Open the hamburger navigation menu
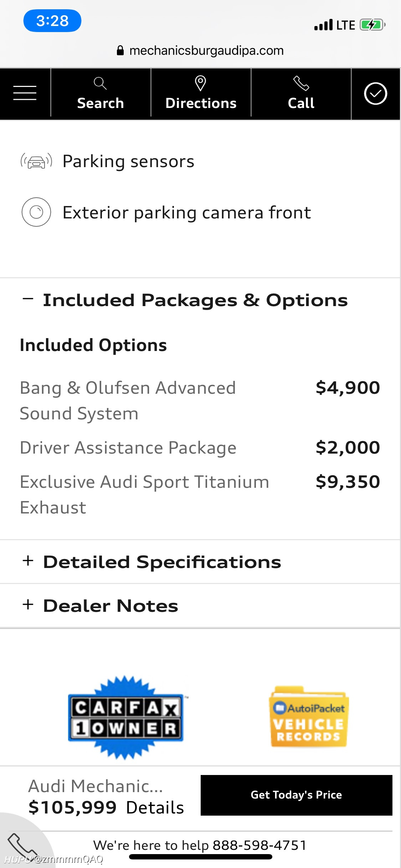 25,93
